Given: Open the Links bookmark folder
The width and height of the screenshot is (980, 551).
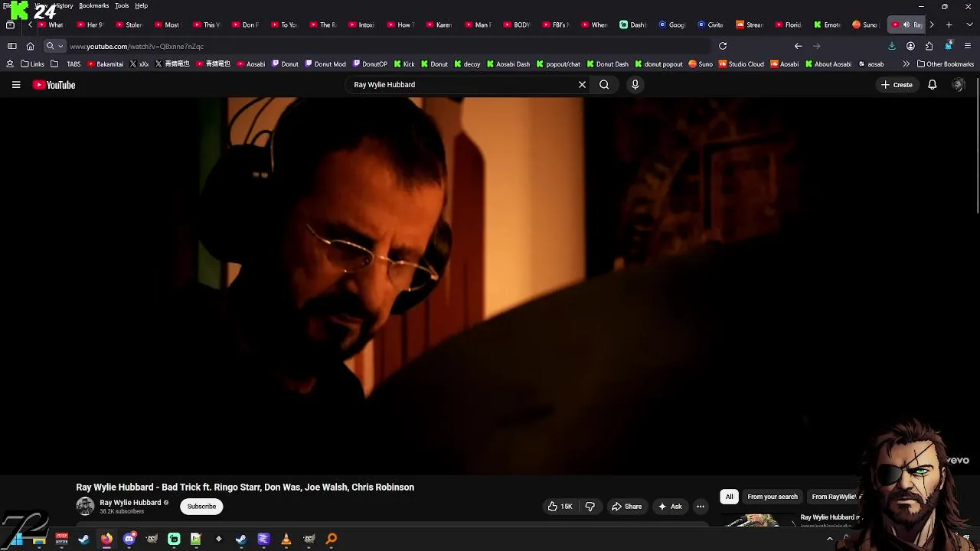Looking at the screenshot, I should 32,64.
